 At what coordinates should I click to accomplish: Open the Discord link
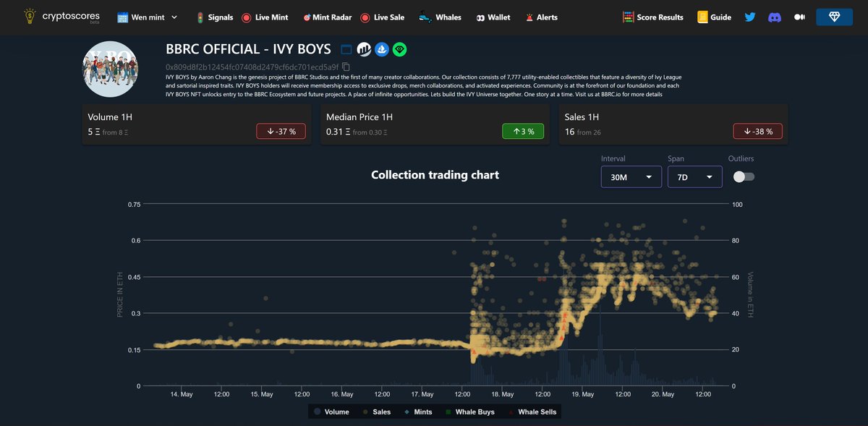click(775, 17)
